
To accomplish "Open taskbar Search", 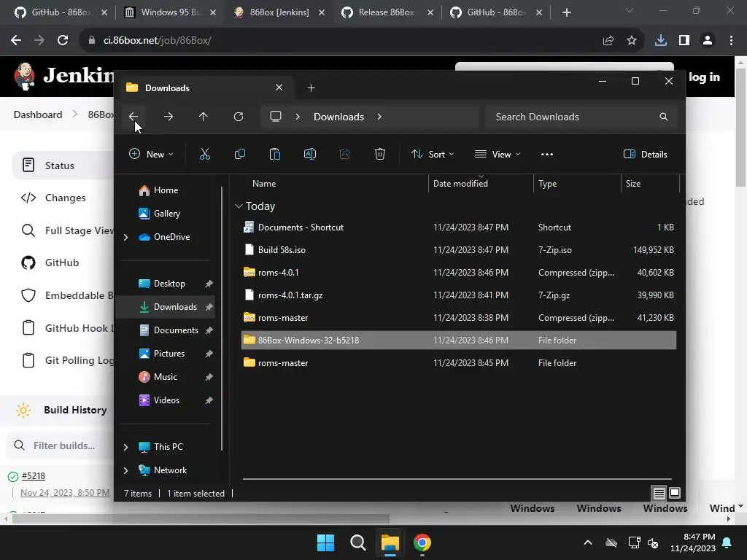I will pyautogui.click(x=357, y=542).
